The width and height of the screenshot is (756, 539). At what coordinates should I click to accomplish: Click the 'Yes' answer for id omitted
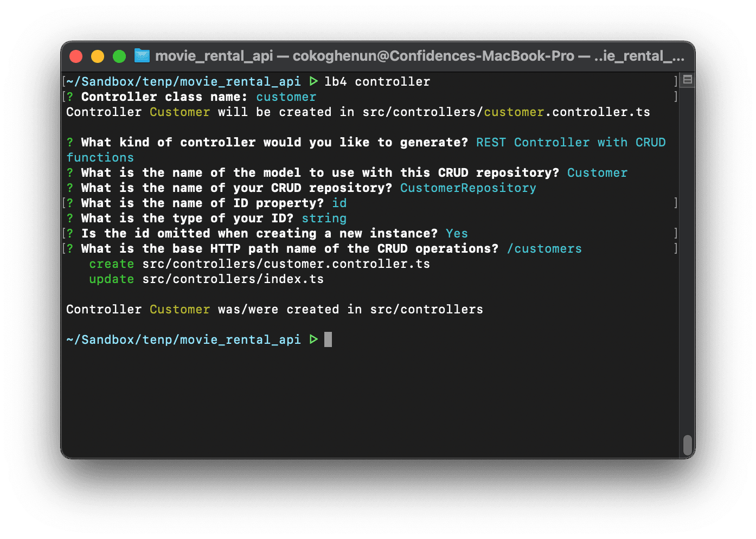pyautogui.click(x=457, y=233)
